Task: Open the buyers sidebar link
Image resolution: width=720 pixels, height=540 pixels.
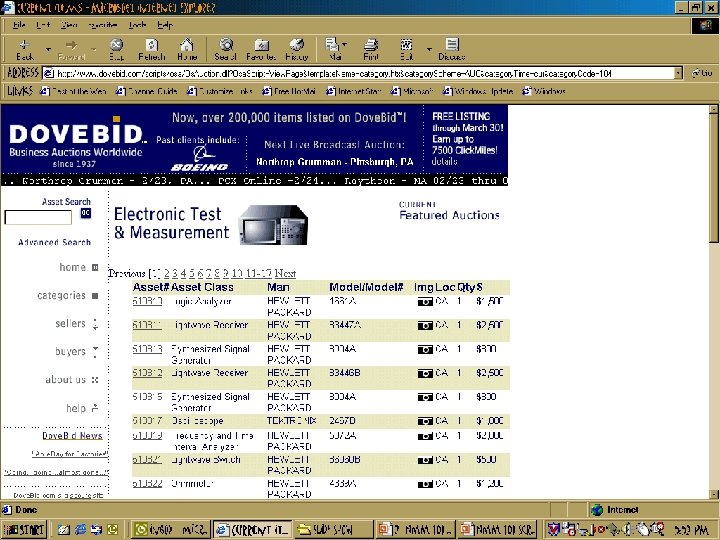Action: click(70, 352)
